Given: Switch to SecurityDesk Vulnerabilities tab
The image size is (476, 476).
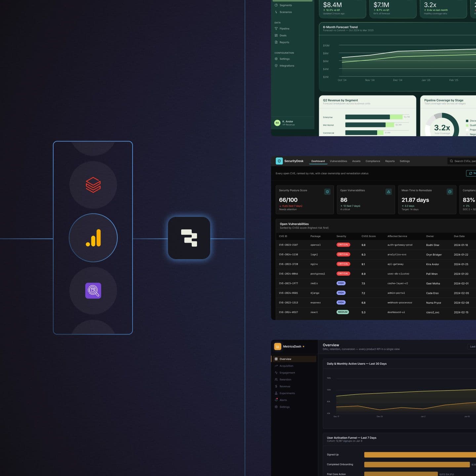Looking at the screenshot, I should (338, 161).
